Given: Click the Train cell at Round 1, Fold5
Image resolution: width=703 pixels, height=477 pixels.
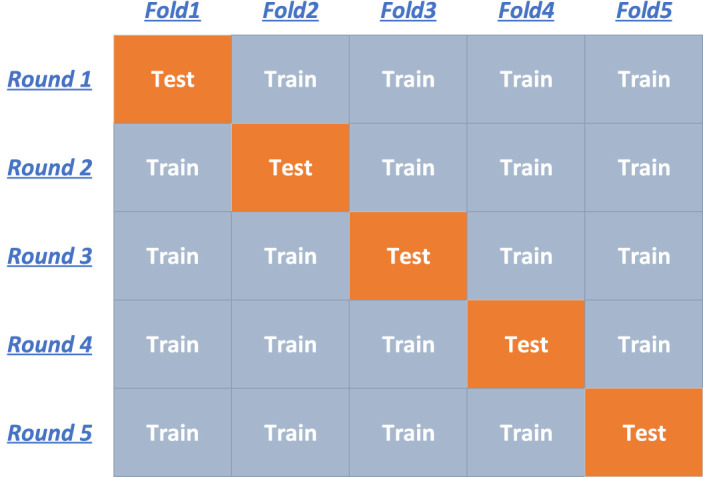Looking at the screenshot, I should click(x=644, y=79).
